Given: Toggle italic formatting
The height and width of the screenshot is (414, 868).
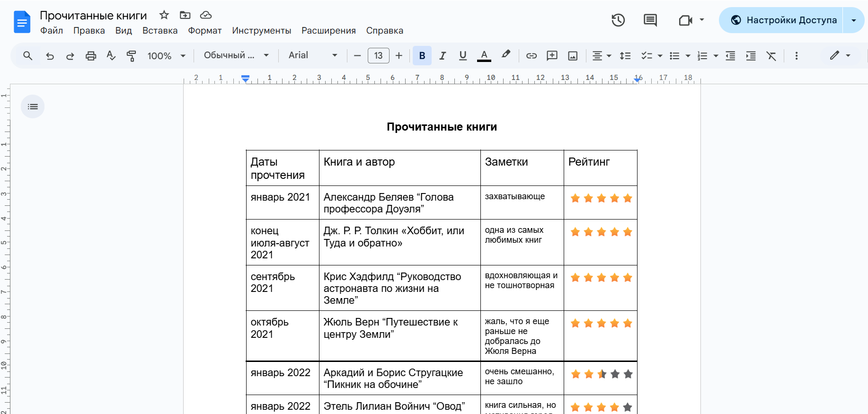Looking at the screenshot, I should point(443,56).
